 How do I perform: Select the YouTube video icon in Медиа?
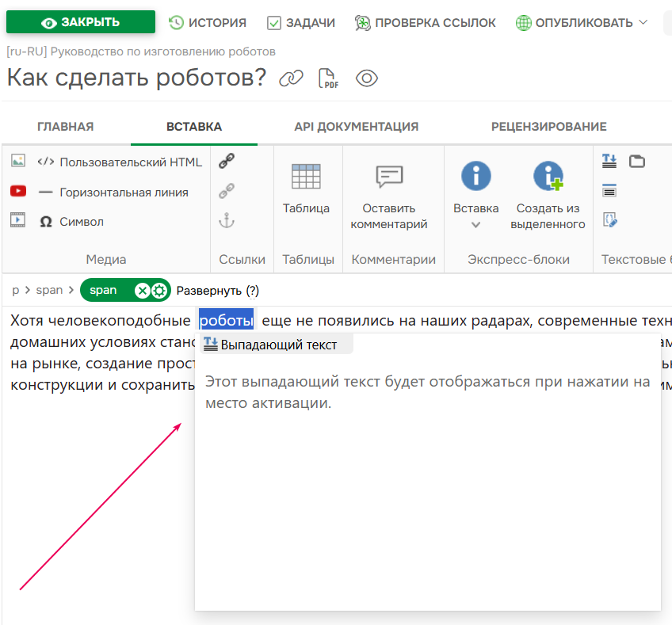pyautogui.click(x=18, y=190)
